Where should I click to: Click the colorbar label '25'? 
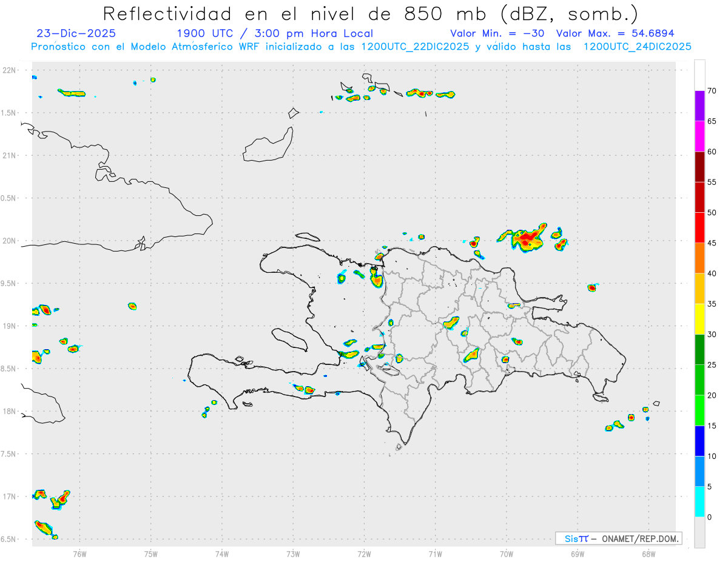pyautogui.click(x=712, y=365)
